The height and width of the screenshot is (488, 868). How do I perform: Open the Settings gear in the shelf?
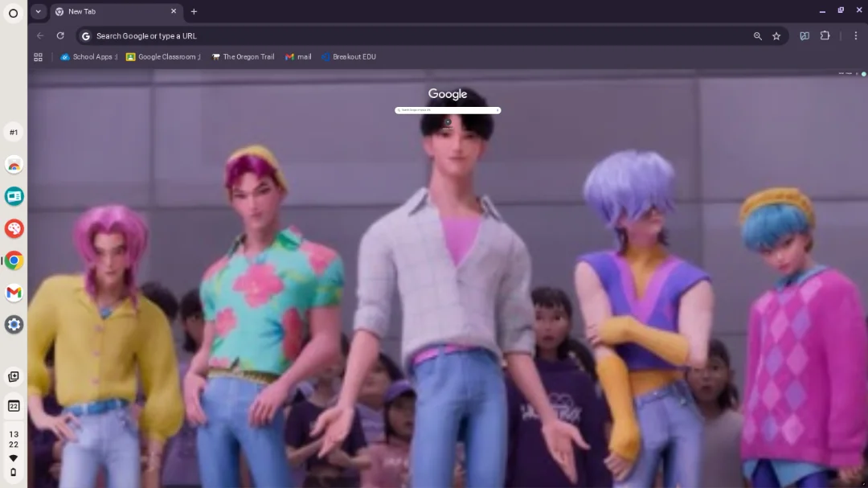click(14, 325)
